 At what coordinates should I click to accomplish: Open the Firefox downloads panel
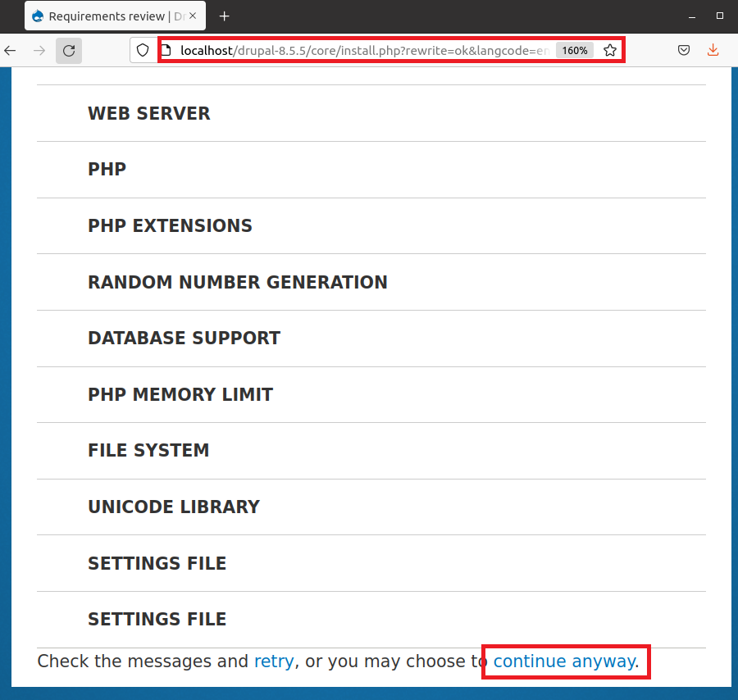click(x=713, y=51)
